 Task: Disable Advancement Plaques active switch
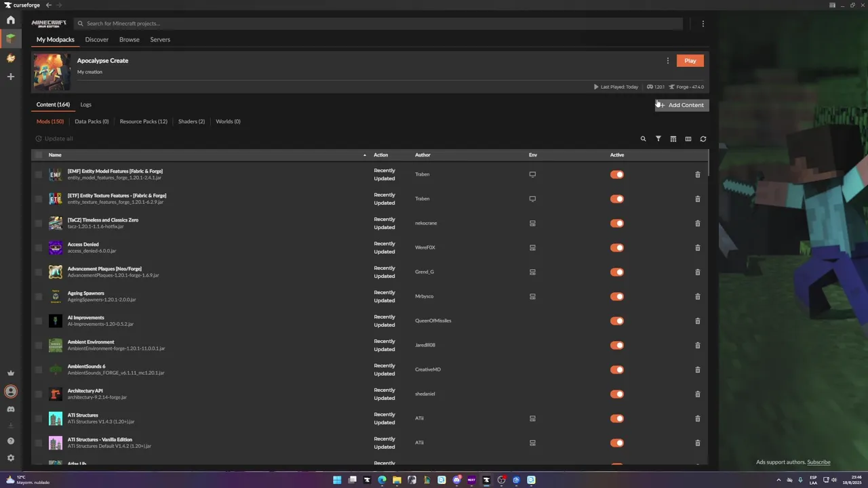pos(616,272)
